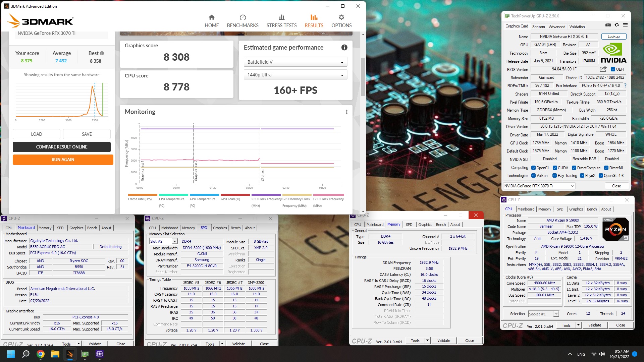Toggle DirectCompute checkbox in GPU-Z
Viewport: 644px width, 362px height.
coord(574,168)
